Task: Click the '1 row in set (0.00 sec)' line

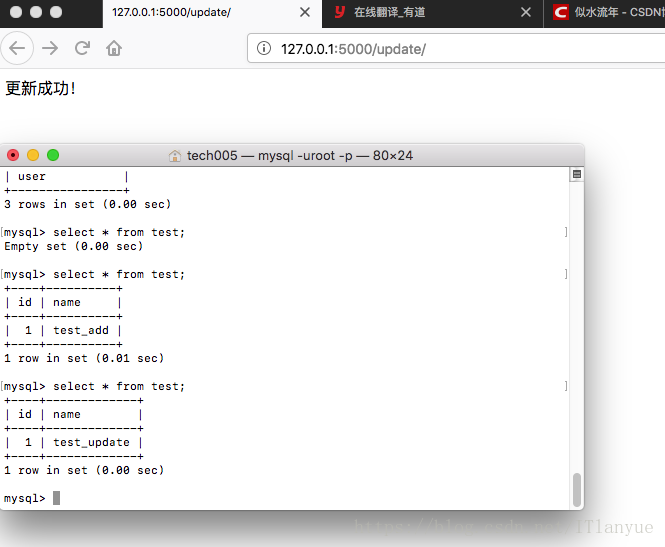Action: click(x=84, y=470)
